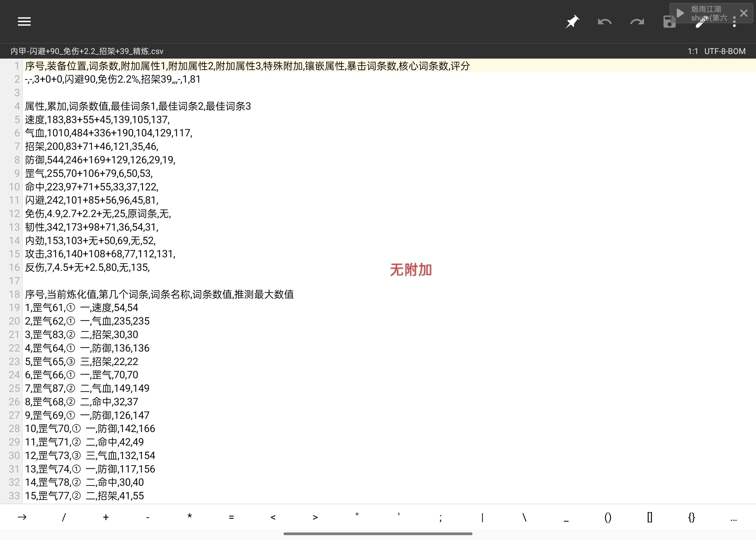Tap the curly braces {} shortcut key

click(x=691, y=517)
